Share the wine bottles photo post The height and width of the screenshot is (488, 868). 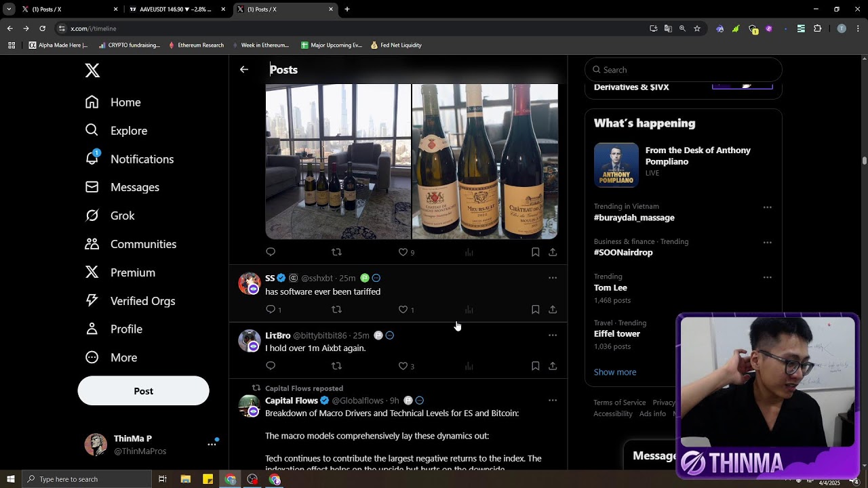click(x=553, y=252)
